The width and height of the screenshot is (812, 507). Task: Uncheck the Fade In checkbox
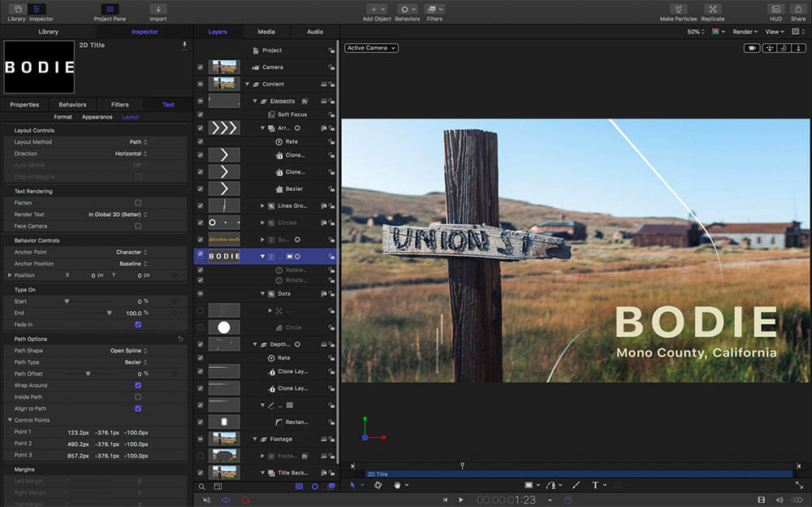click(138, 324)
